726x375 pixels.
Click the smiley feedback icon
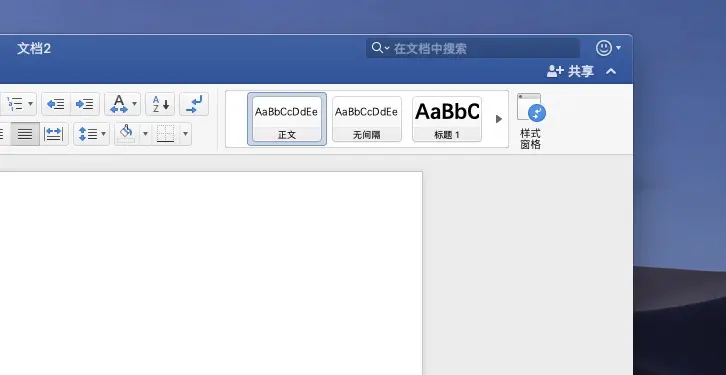click(x=604, y=48)
